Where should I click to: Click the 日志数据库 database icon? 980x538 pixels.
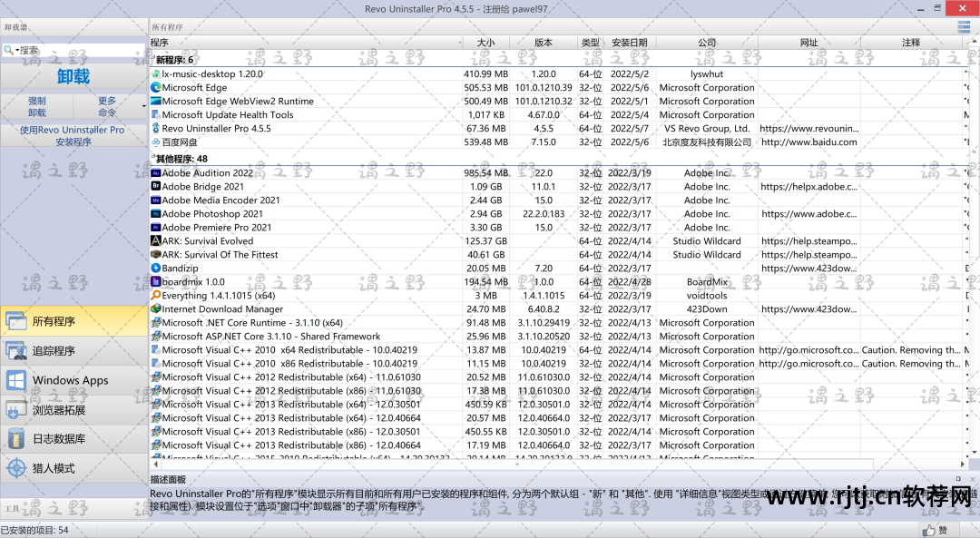click(x=16, y=438)
